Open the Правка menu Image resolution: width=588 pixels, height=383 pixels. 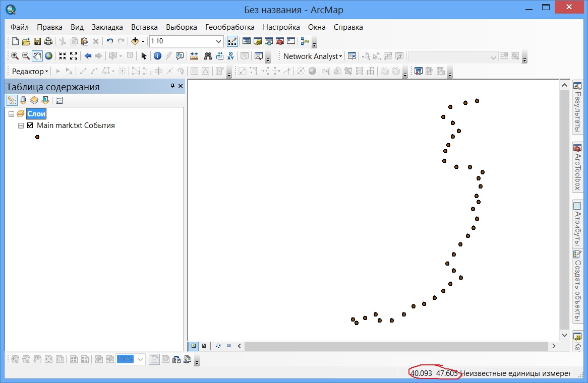click(49, 27)
